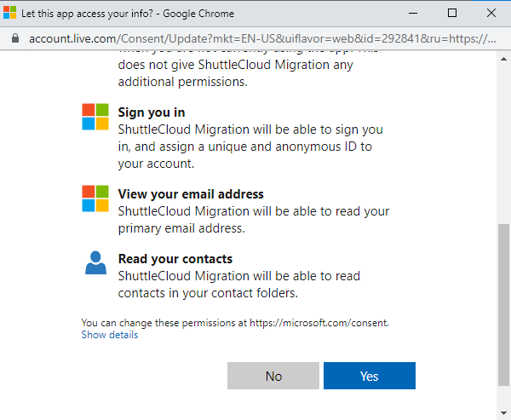This screenshot has height=420, width=511.
Task: Click the 'contacts in your contact folders.' line
Action: point(208,293)
